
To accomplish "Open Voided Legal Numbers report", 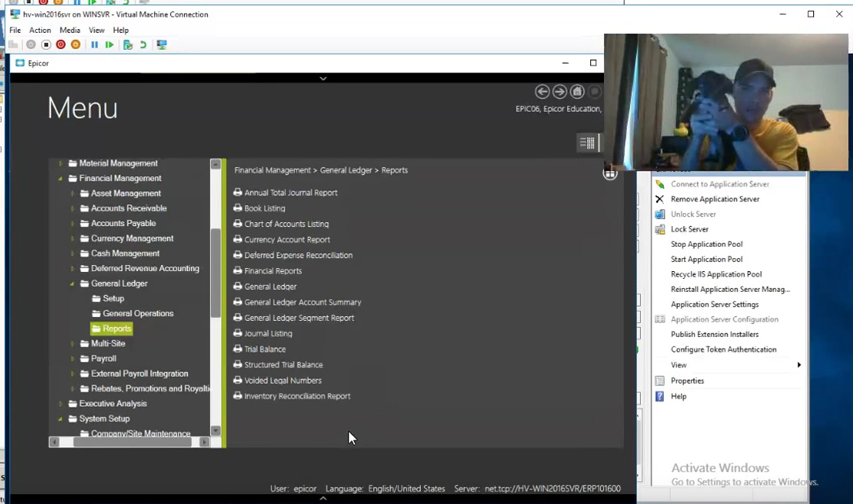I will 283,381.
